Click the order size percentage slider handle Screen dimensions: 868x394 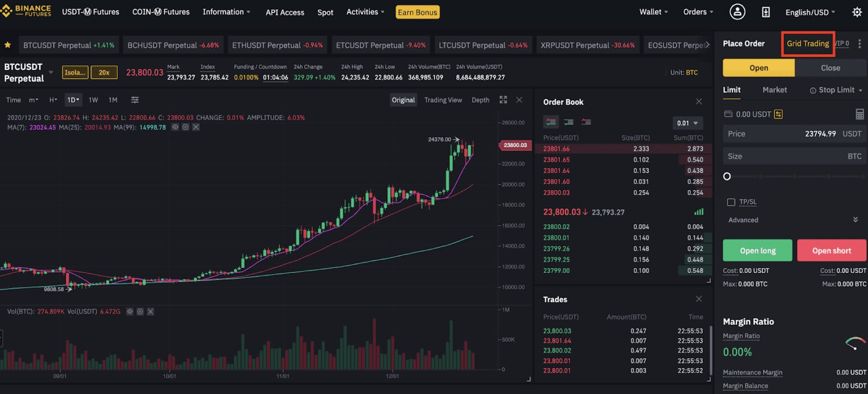pos(727,177)
